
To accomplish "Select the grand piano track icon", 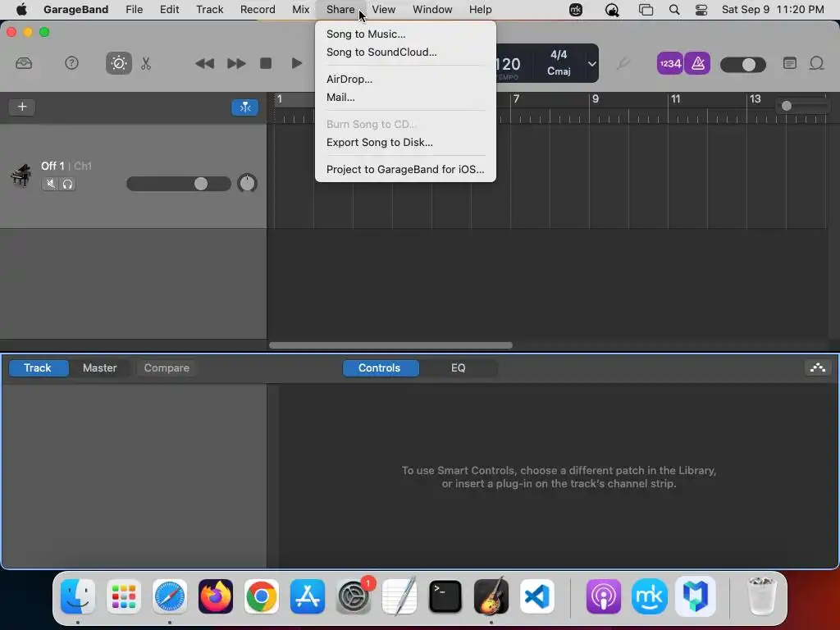I will [21, 176].
